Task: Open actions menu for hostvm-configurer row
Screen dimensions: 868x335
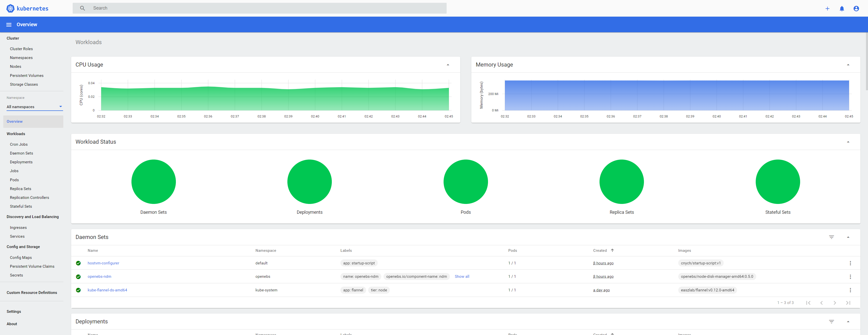Action: click(850, 263)
